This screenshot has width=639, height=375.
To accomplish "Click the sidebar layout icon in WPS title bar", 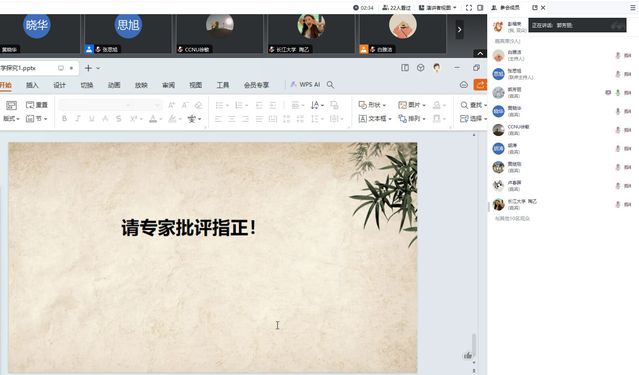I will click(405, 68).
